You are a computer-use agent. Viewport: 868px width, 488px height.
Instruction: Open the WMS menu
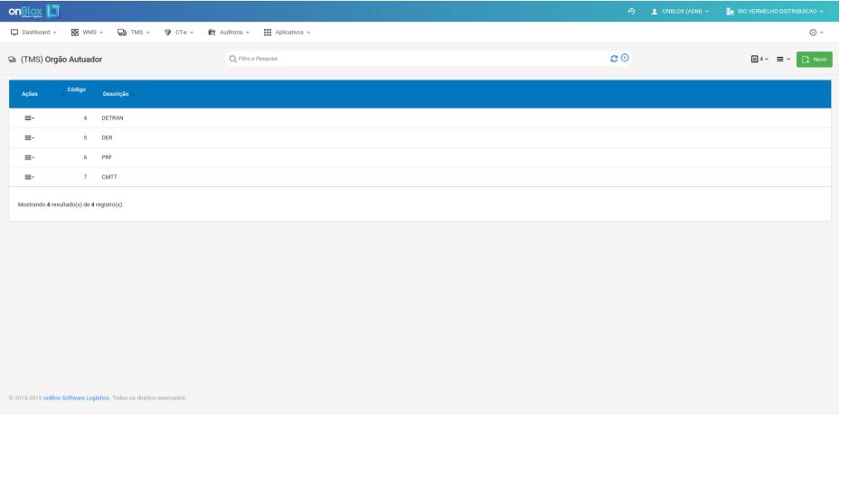[x=87, y=33]
